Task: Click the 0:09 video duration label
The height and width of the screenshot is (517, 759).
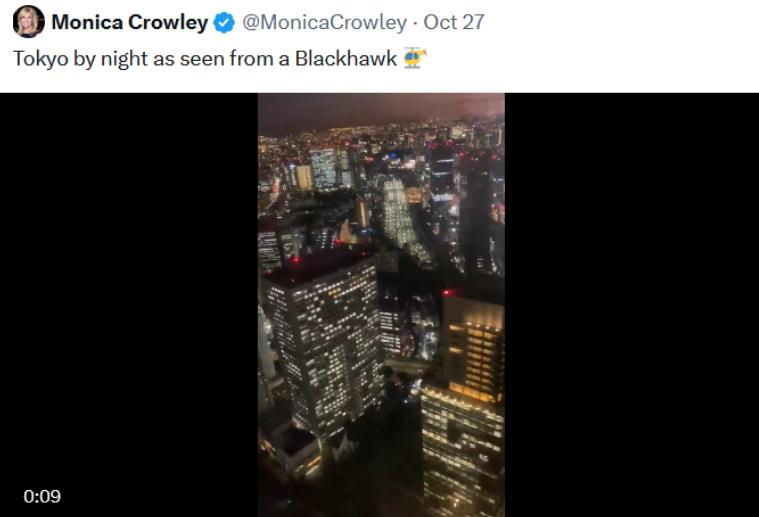Action: click(x=42, y=496)
